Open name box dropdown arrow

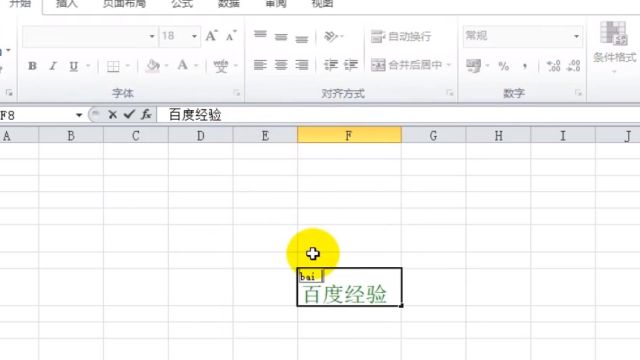point(79,115)
